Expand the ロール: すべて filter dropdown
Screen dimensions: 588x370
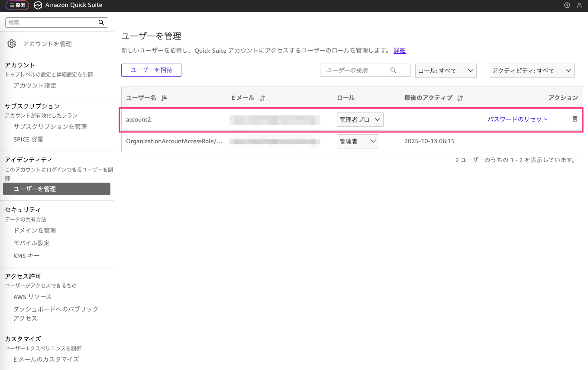pyautogui.click(x=446, y=71)
